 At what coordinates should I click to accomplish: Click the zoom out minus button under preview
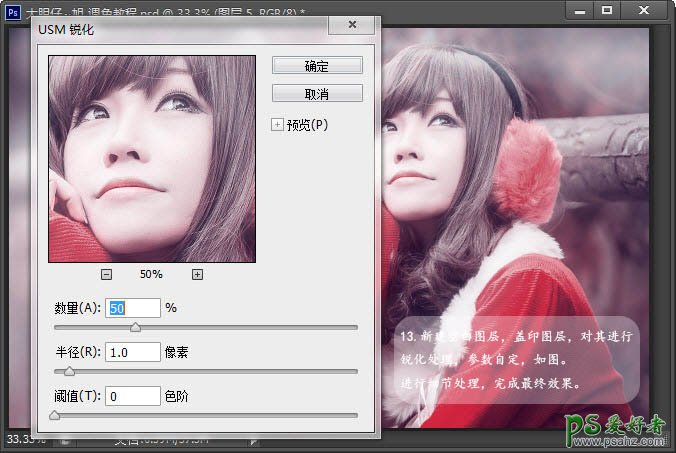(x=107, y=274)
